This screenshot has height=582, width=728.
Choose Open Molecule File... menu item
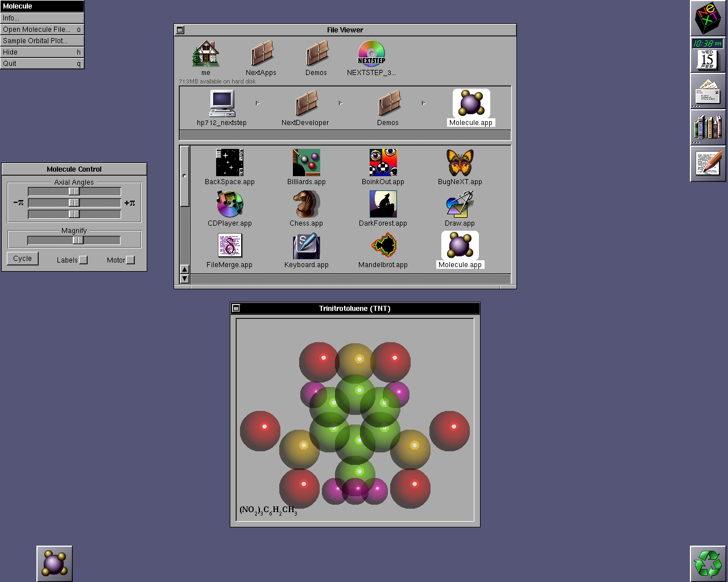tap(42, 30)
